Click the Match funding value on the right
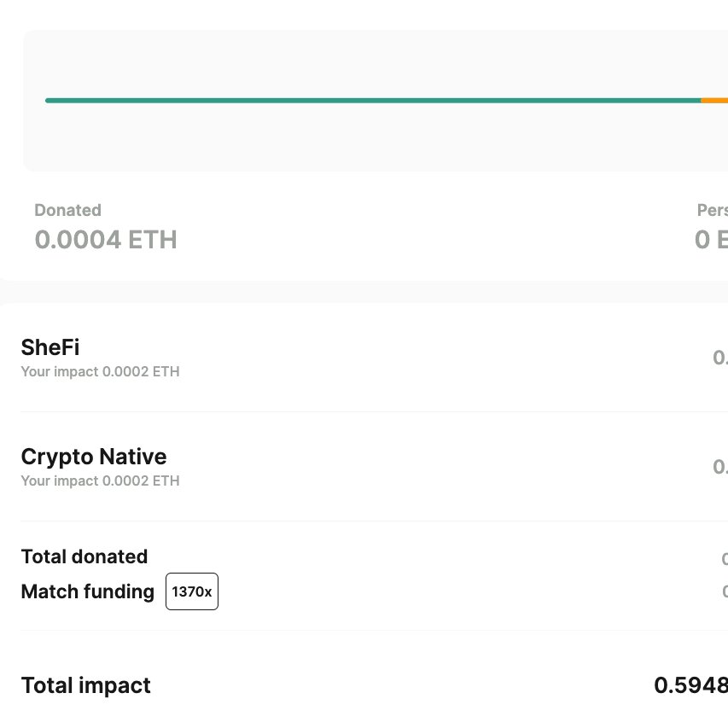The image size is (728, 728). 725,591
